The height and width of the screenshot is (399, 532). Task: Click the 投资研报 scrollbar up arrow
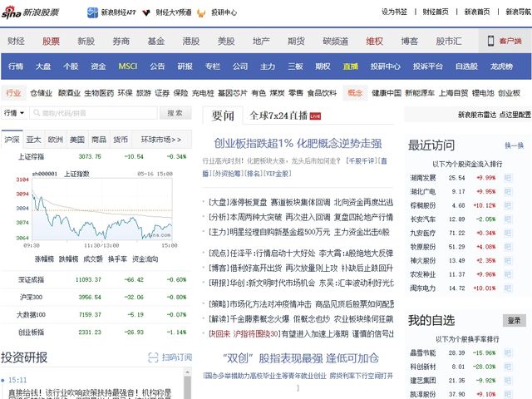coord(187,372)
